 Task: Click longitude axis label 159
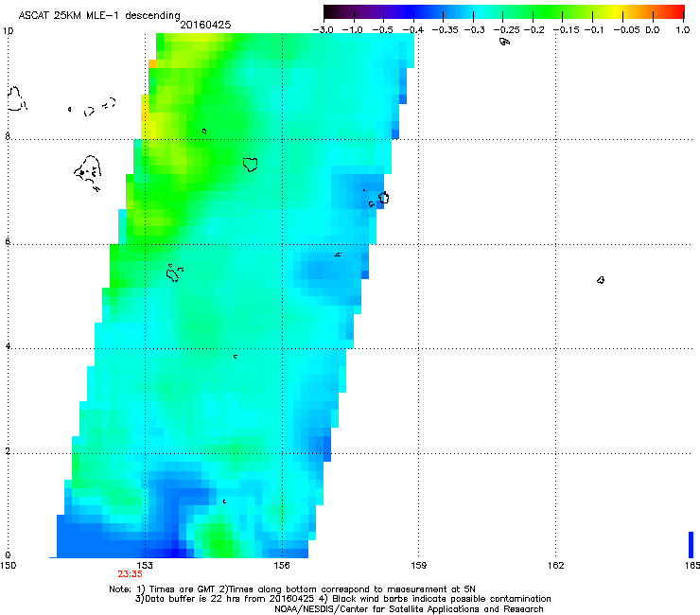418,566
